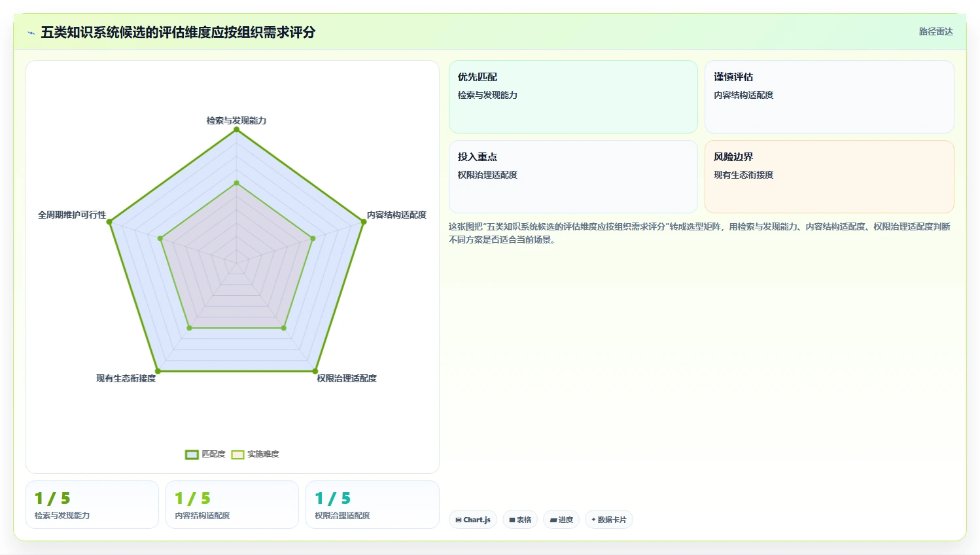Click the 1 / 5 stat card for 权限治理适配度
Viewport: 980px width, 555px height.
click(x=372, y=505)
